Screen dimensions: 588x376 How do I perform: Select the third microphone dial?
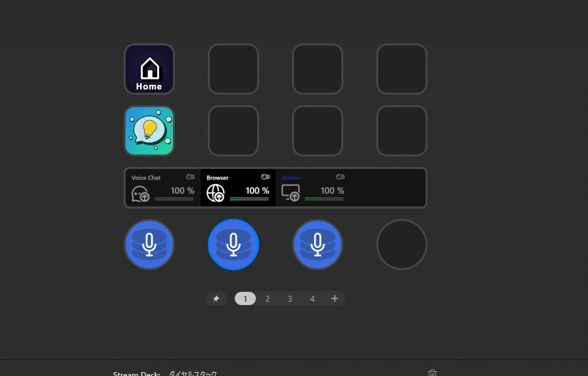318,245
